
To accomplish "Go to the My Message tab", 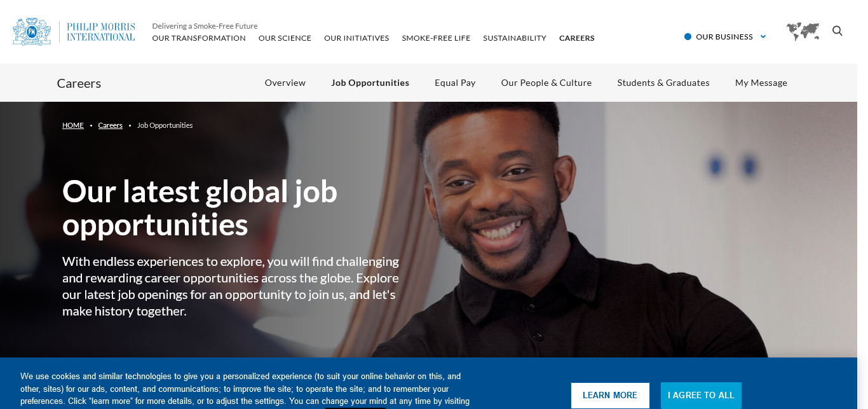I will (761, 83).
